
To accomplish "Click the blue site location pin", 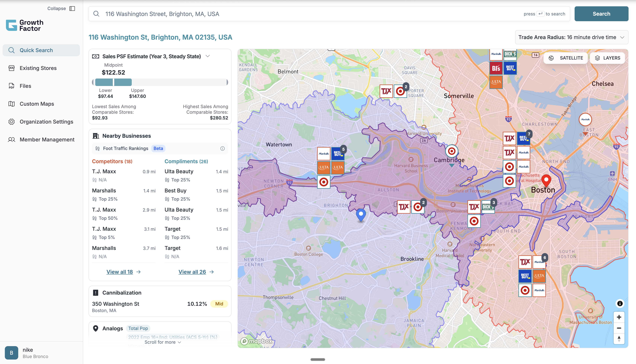I will (361, 215).
